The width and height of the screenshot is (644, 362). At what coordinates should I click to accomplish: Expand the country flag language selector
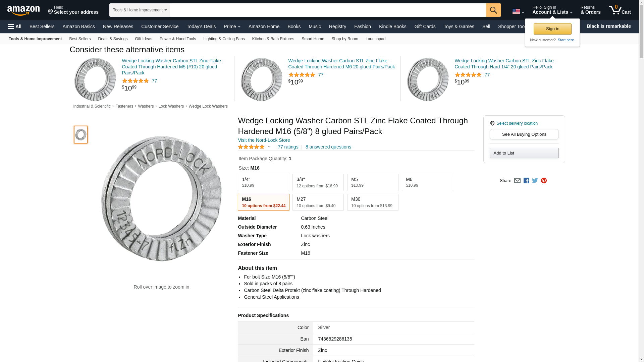(x=518, y=12)
